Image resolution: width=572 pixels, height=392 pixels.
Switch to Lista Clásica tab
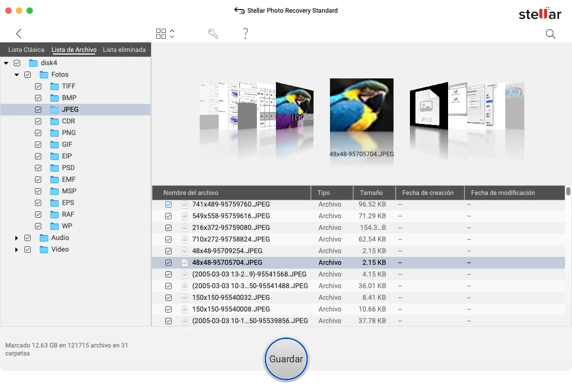click(x=26, y=50)
